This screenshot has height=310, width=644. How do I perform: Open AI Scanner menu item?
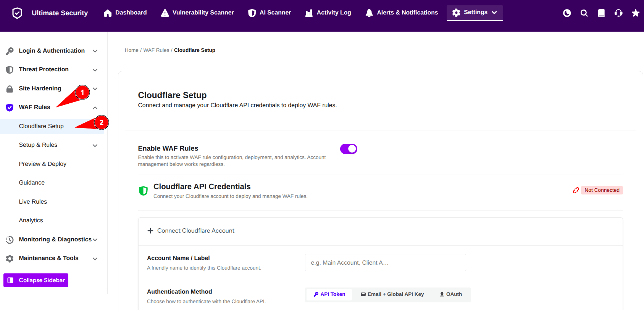click(270, 13)
